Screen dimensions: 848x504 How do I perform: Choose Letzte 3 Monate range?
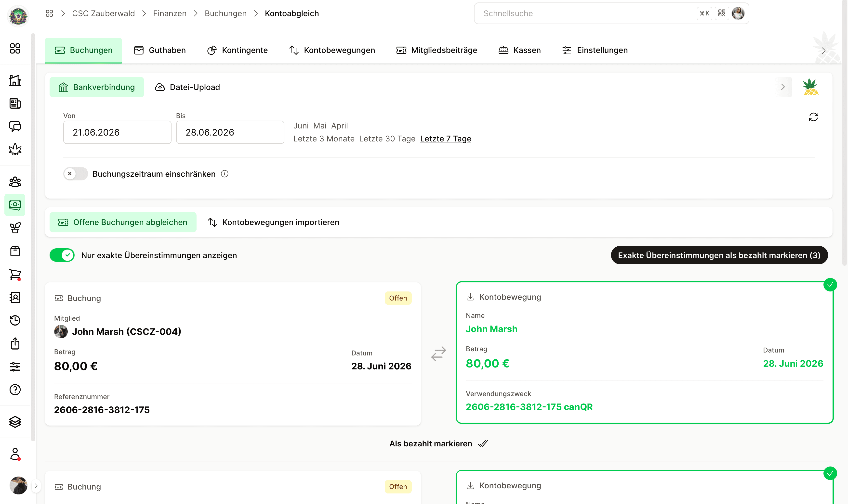click(324, 139)
